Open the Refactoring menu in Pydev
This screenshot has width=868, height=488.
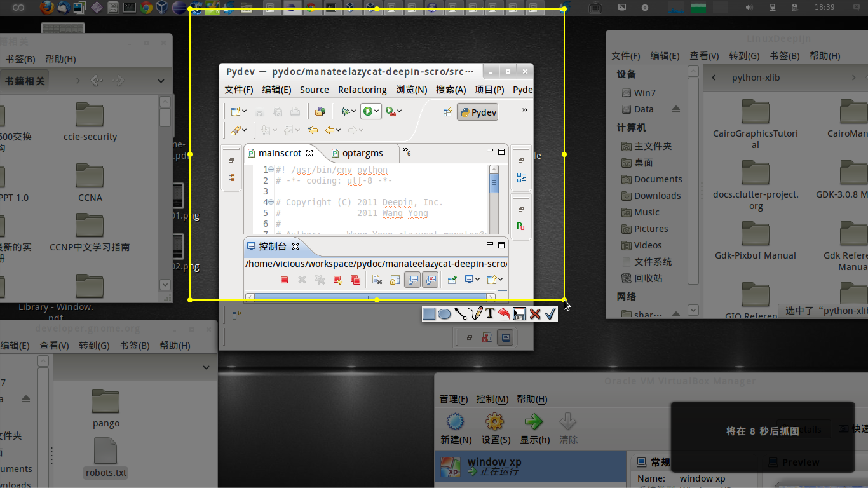click(x=362, y=90)
